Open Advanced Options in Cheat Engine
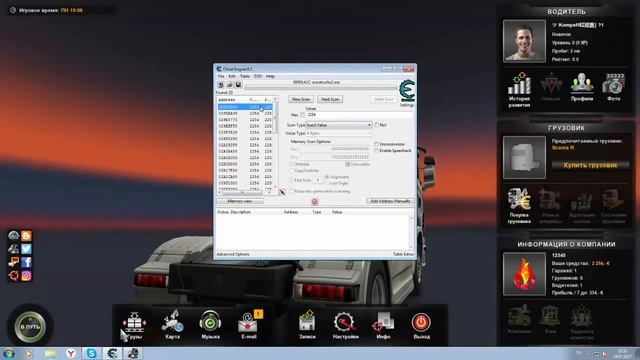 (x=233, y=254)
